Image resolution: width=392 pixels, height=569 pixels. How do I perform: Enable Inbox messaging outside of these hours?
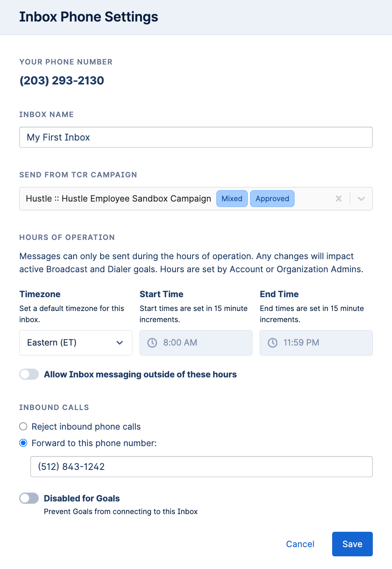click(29, 374)
